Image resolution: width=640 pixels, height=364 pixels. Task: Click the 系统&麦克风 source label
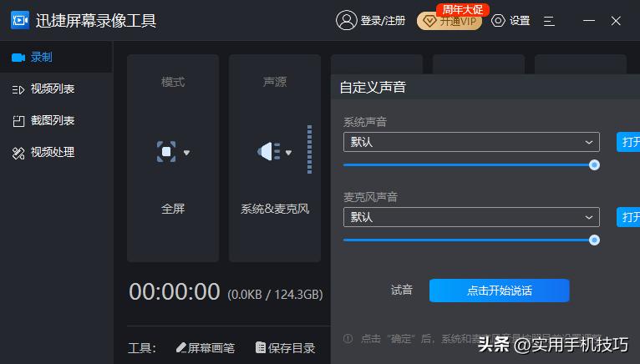[275, 209]
